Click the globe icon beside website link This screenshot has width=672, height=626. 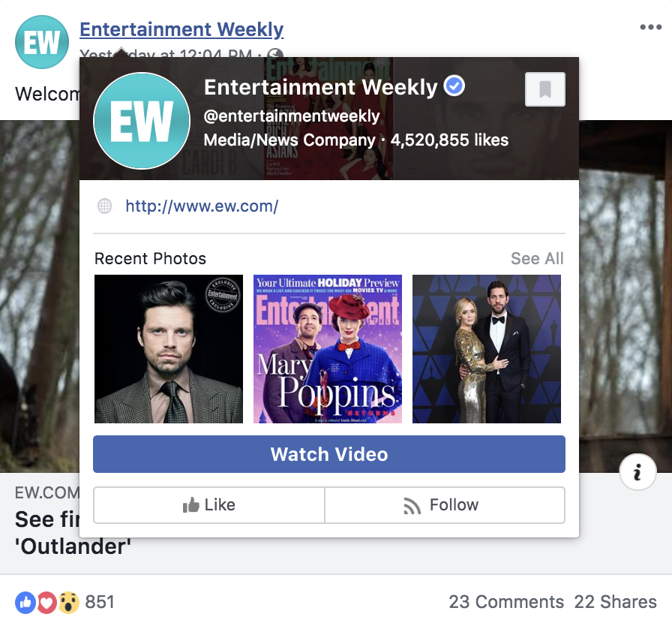pyautogui.click(x=104, y=206)
